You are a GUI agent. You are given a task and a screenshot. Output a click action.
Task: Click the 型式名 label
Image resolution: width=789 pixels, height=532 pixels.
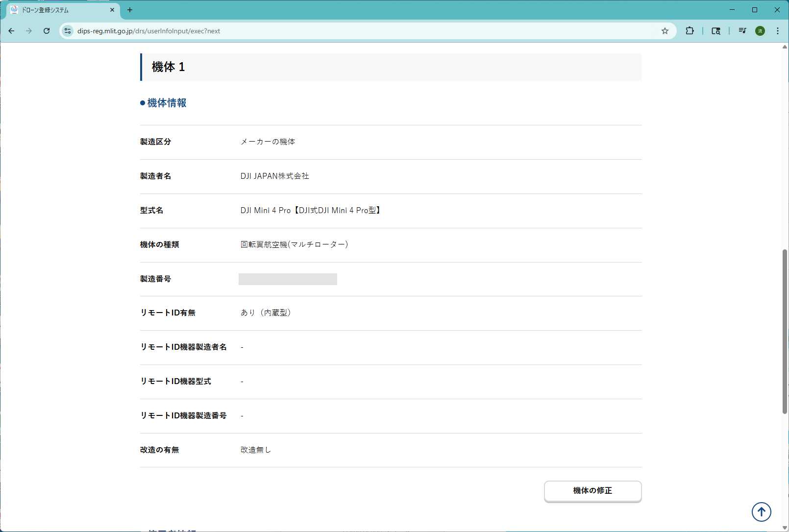[151, 210]
